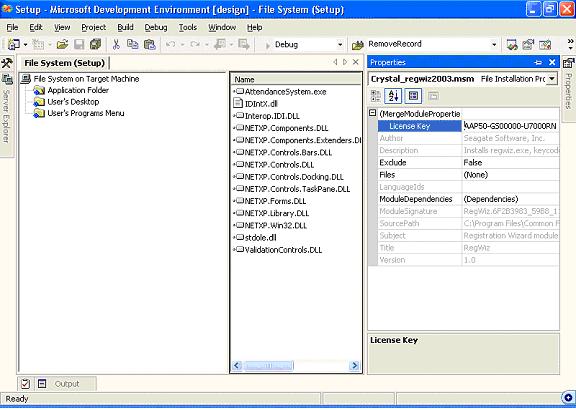
Task: Toggle auto-hide pin on Properties panel
Action: [538, 62]
